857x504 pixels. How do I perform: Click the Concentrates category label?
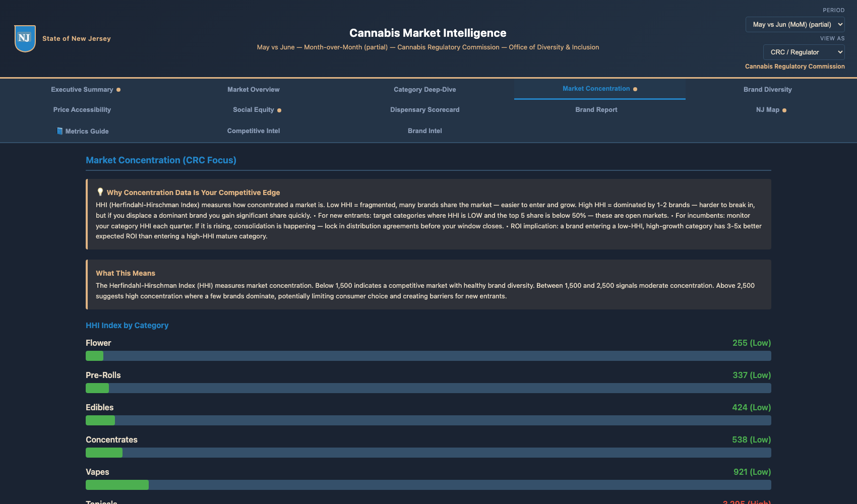[111, 439]
